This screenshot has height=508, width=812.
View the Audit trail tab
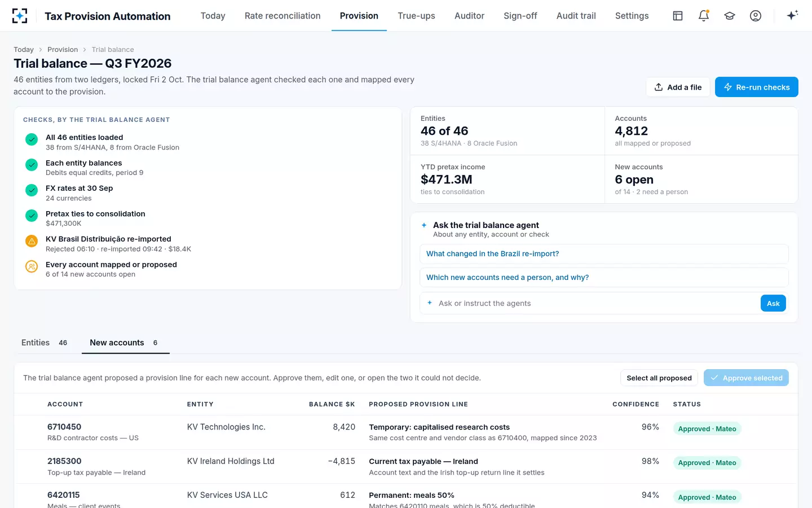[x=576, y=16]
